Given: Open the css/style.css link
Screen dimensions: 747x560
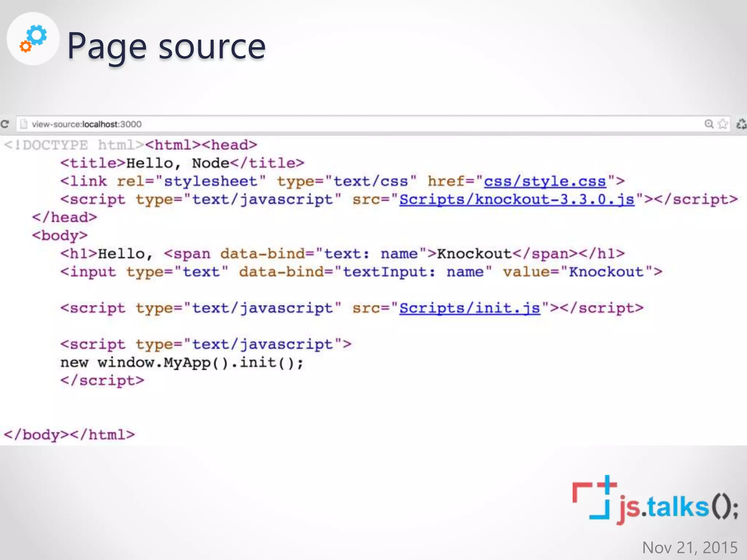Looking at the screenshot, I should coord(545,181).
